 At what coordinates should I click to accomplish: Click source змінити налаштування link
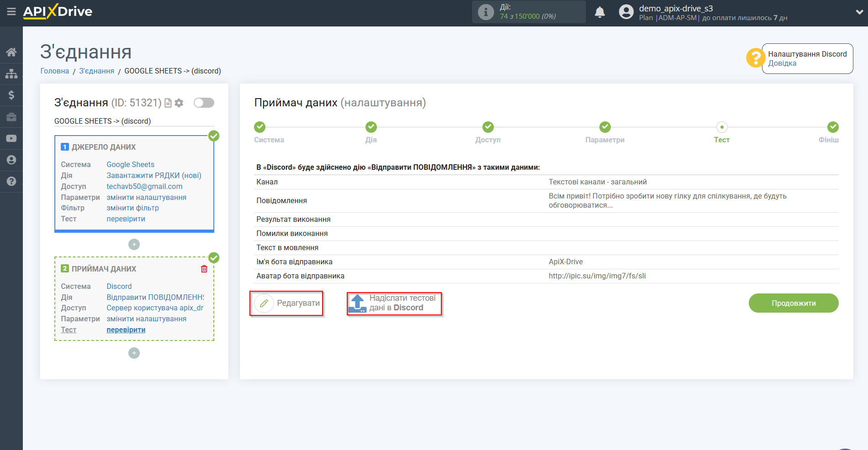click(147, 197)
